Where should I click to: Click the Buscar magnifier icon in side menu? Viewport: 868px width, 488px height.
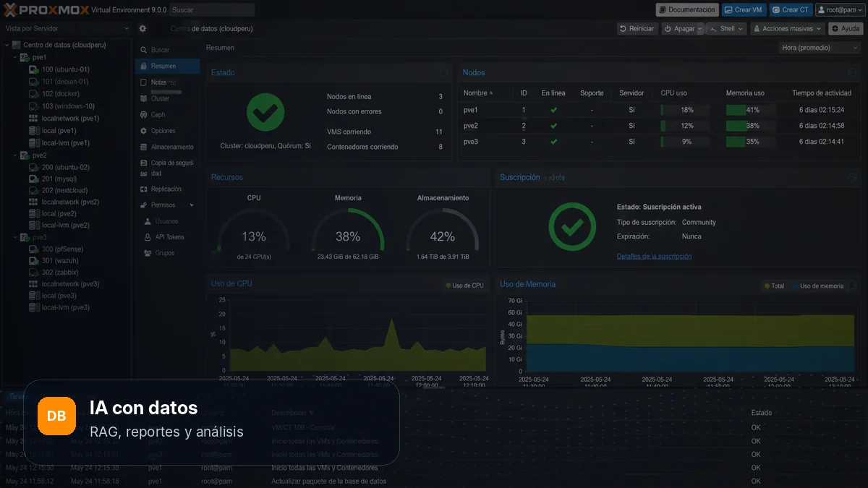click(x=143, y=50)
